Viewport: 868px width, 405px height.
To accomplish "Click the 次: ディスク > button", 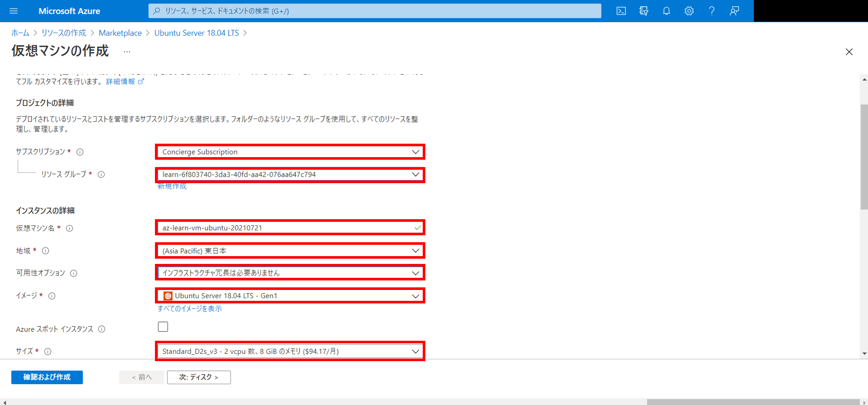I will [199, 377].
